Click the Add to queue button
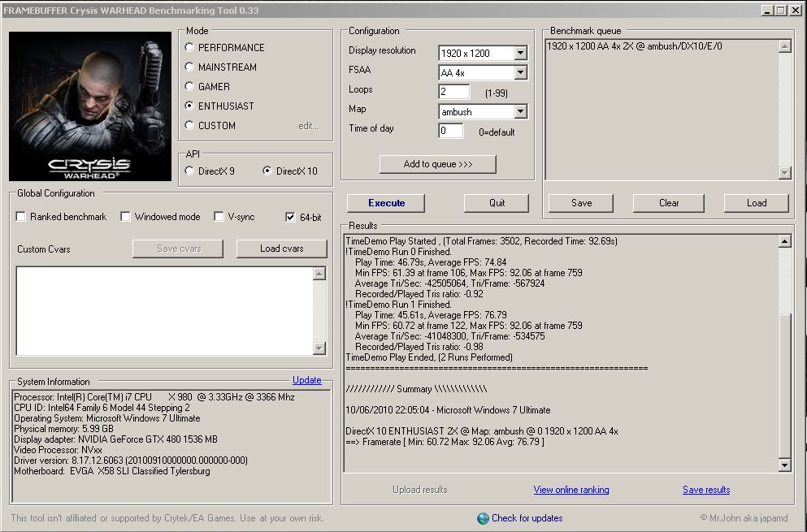This screenshot has height=532, width=807. coord(438,164)
